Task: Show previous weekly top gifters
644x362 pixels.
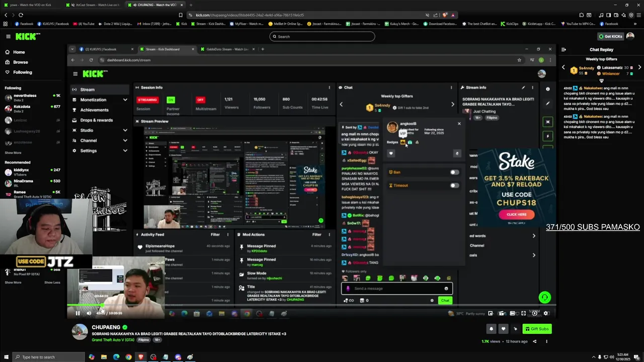Action: [563, 67]
